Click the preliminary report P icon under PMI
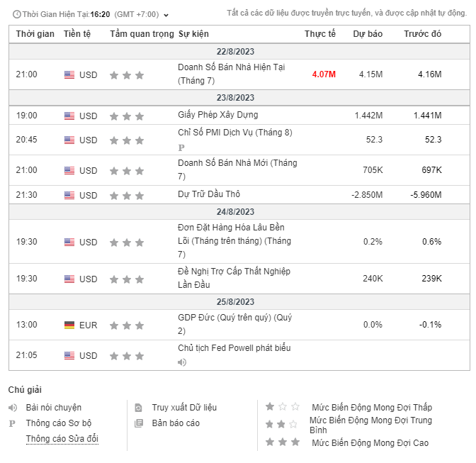Image resolution: width=476 pixels, height=463 pixels. point(181,147)
